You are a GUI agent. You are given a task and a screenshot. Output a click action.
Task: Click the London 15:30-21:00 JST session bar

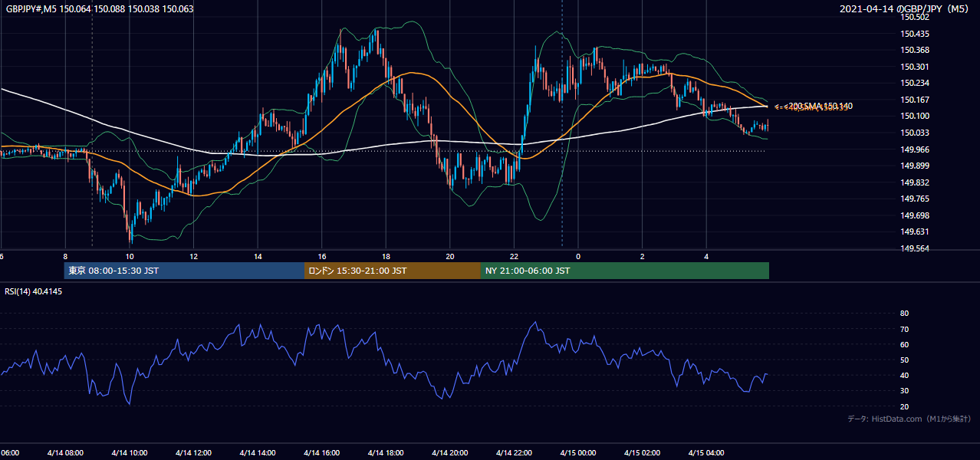pos(393,271)
